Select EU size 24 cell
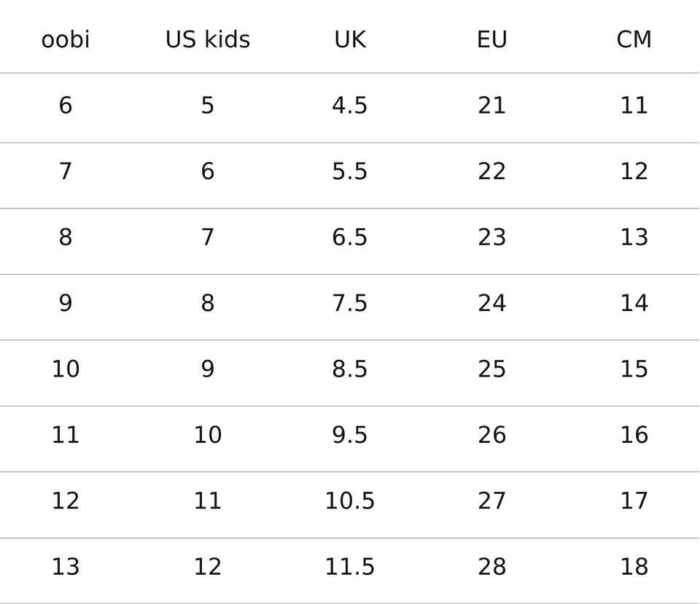 492,303
